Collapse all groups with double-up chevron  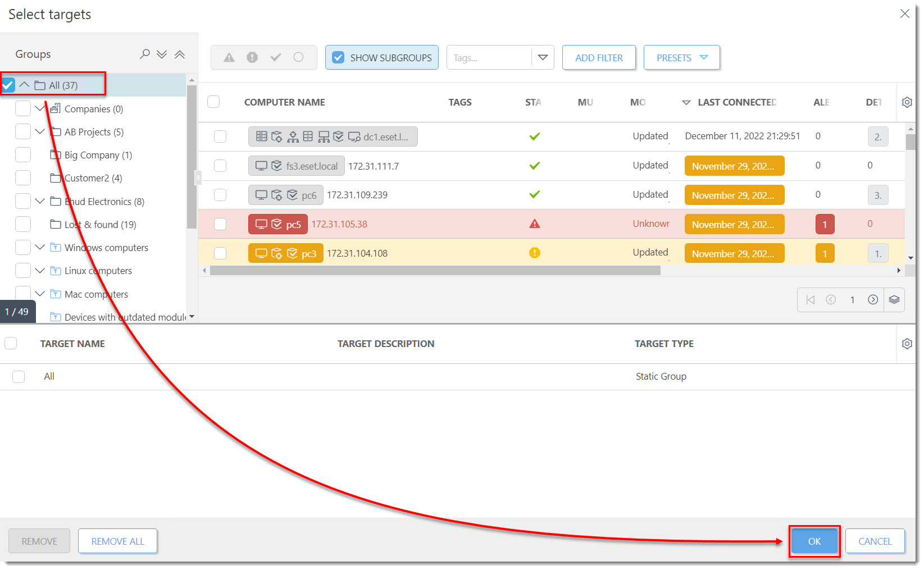(x=180, y=54)
